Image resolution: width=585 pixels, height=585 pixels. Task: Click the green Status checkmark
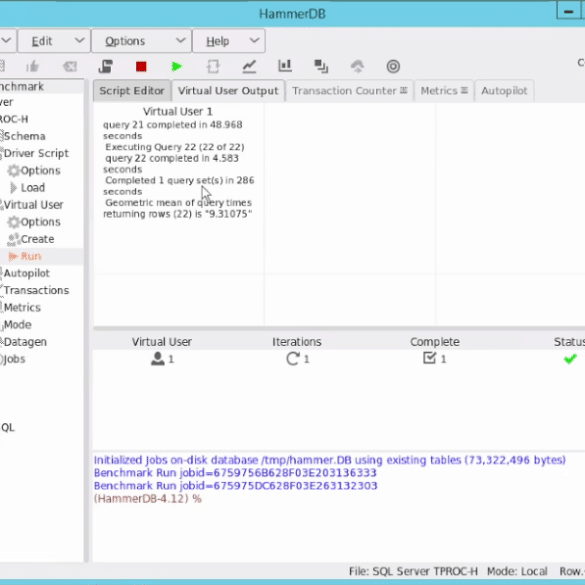[x=570, y=359]
